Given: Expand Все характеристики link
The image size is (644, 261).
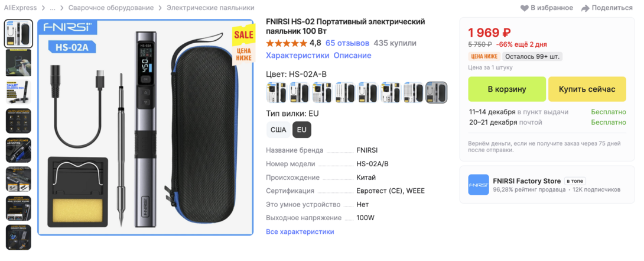Looking at the screenshot, I should (300, 232).
